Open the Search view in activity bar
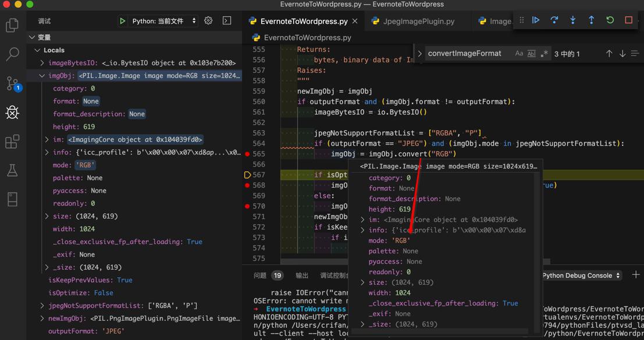 click(x=12, y=54)
